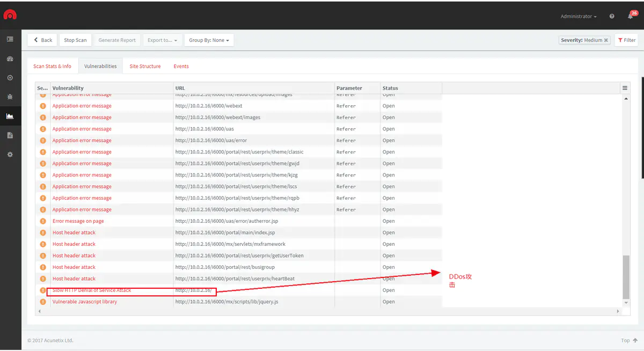
Task: Click the Acunetix logo
Action: [10, 15]
